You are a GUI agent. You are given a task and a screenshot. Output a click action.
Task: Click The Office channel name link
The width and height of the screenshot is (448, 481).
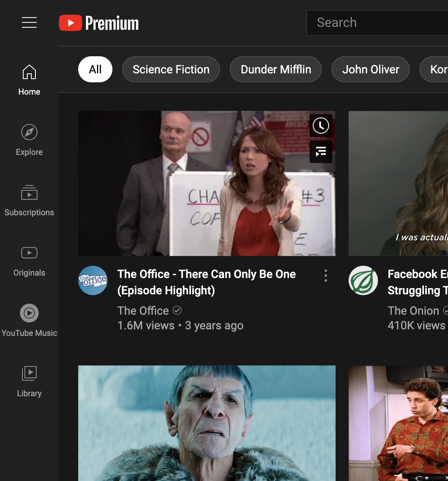click(x=143, y=311)
